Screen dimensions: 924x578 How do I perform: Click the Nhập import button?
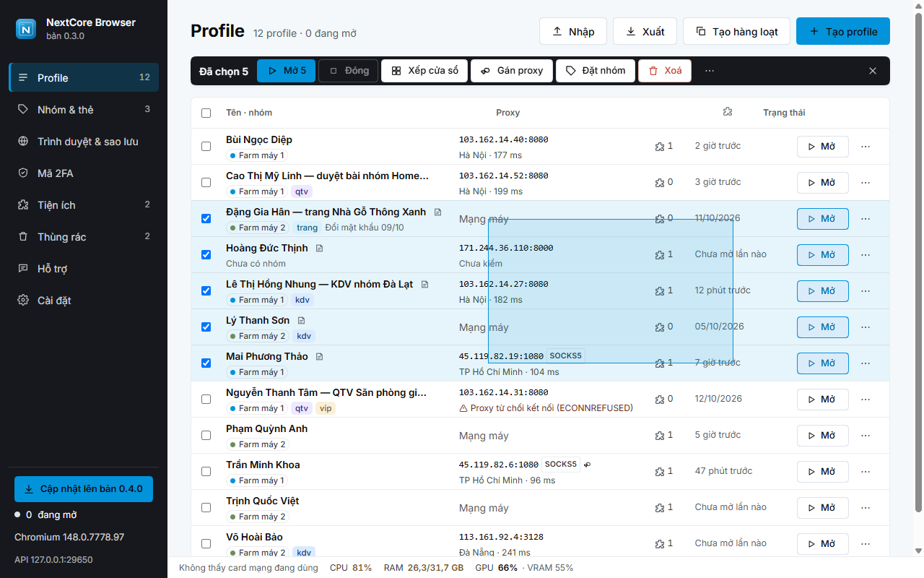click(573, 31)
